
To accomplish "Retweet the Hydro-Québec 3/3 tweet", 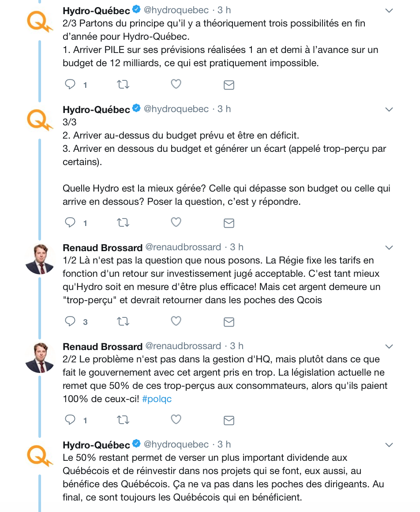I will [x=123, y=222].
